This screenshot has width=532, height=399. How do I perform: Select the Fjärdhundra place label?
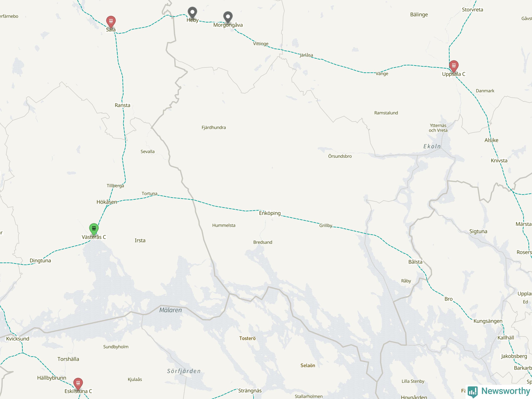click(214, 127)
